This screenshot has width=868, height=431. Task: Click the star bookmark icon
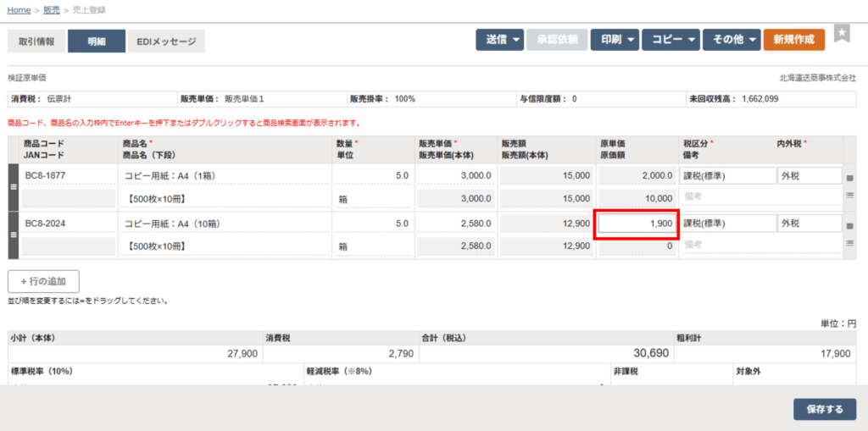pos(842,33)
